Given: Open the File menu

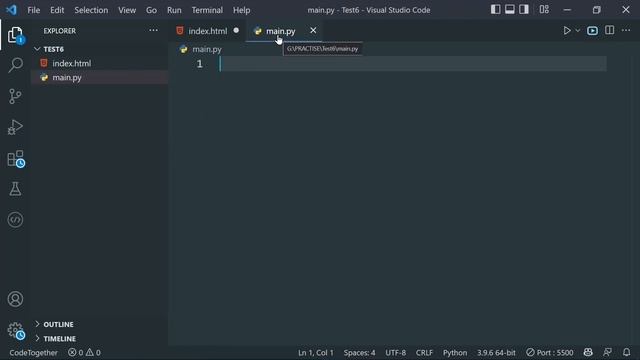Looking at the screenshot, I should (33, 10).
